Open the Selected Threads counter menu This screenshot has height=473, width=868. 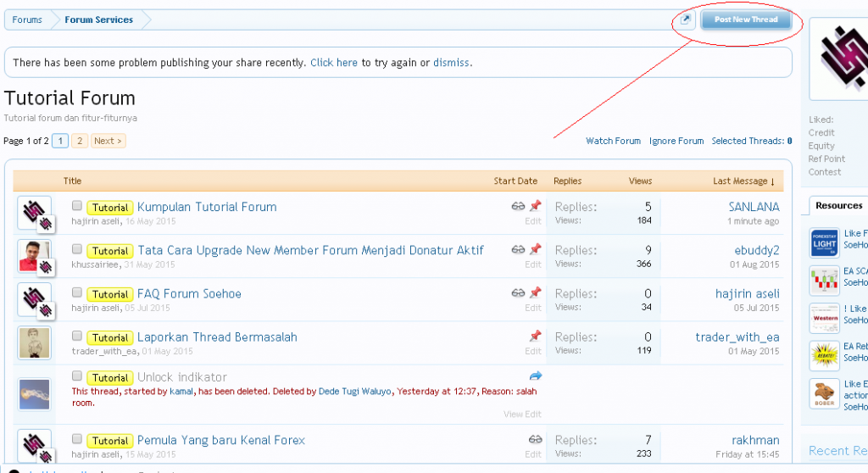(751, 142)
